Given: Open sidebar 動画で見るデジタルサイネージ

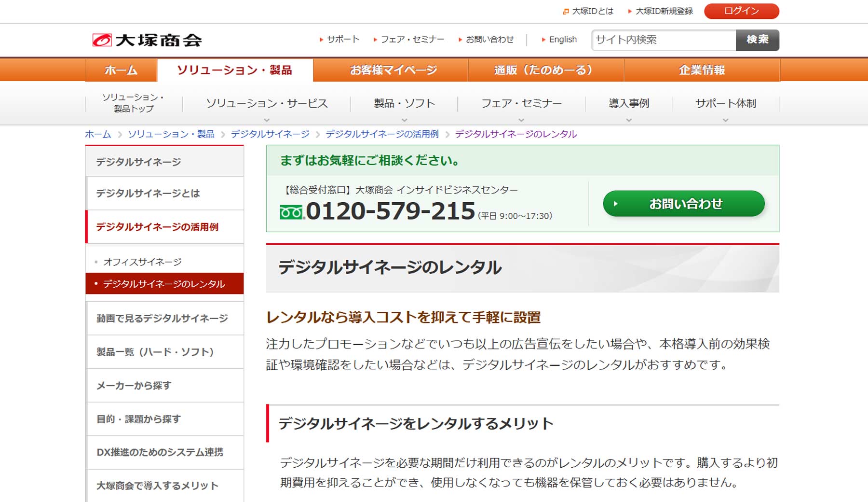Looking at the screenshot, I should (x=164, y=318).
